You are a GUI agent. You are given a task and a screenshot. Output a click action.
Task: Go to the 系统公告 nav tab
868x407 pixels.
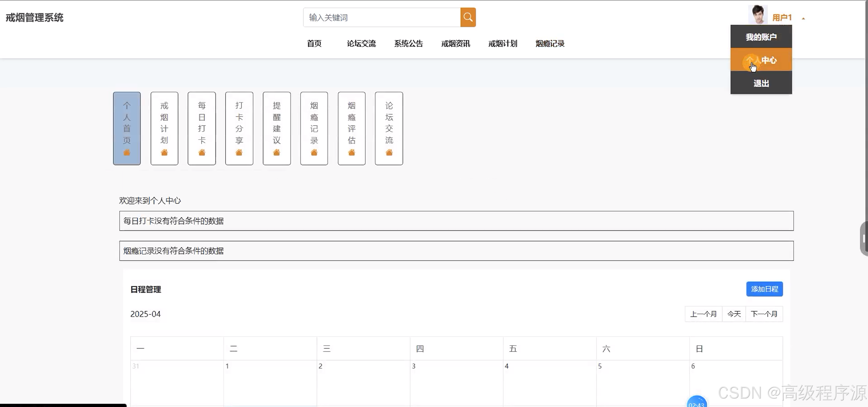pyautogui.click(x=408, y=44)
